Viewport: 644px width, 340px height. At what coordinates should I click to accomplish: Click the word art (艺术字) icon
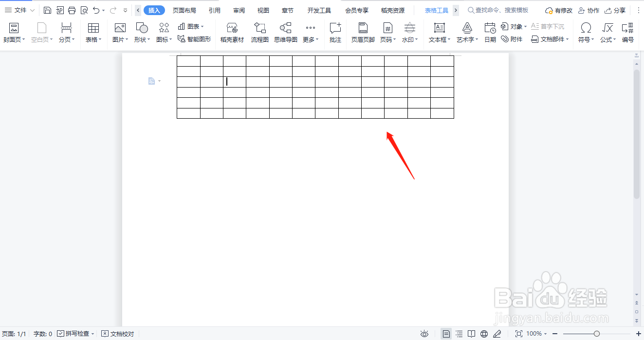point(467,28)
